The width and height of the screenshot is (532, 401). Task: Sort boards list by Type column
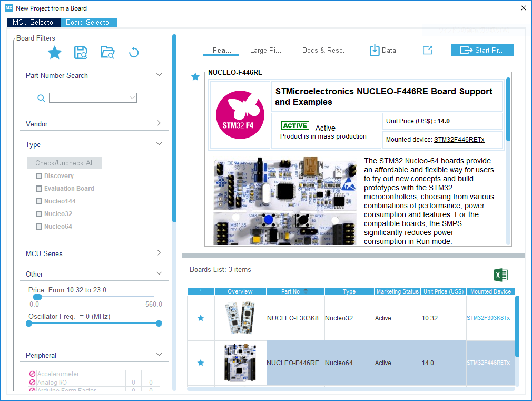[349, 291]
